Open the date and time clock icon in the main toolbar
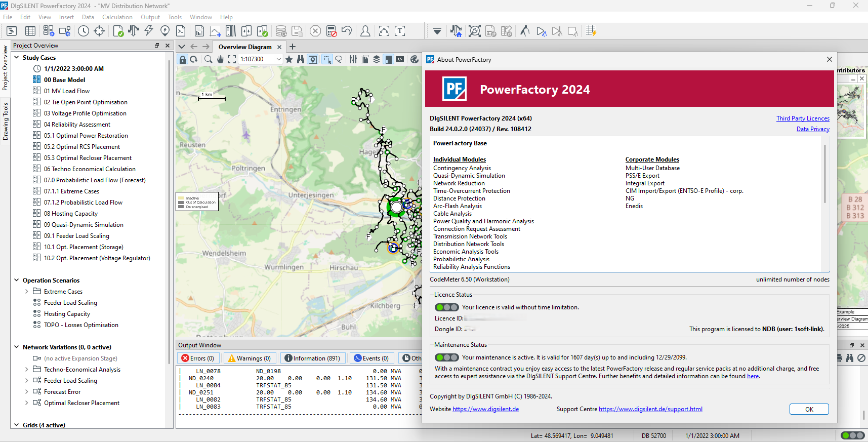Image resolution: width=868 pixels, height=442 pixels. pyautogui.click(x=84, y=31)
